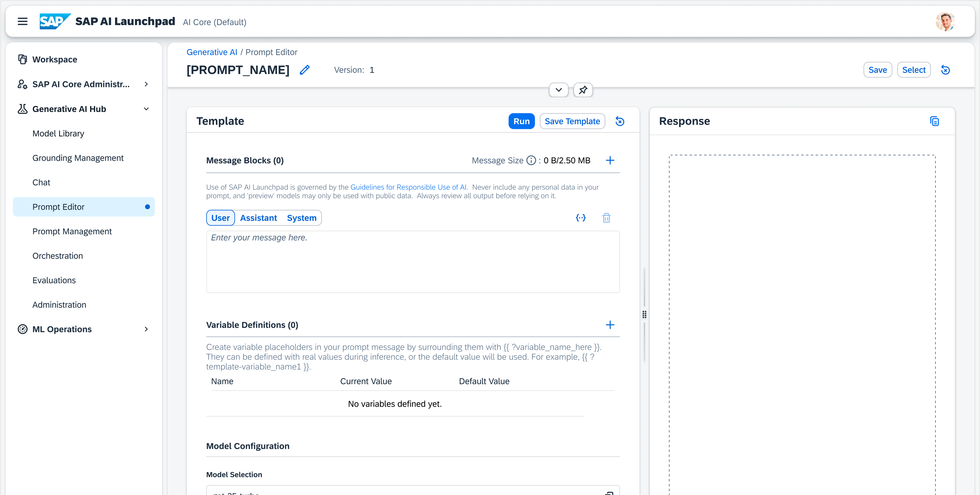Copy the response with the copy icon
980x495 pixels.
coord(934,121)
